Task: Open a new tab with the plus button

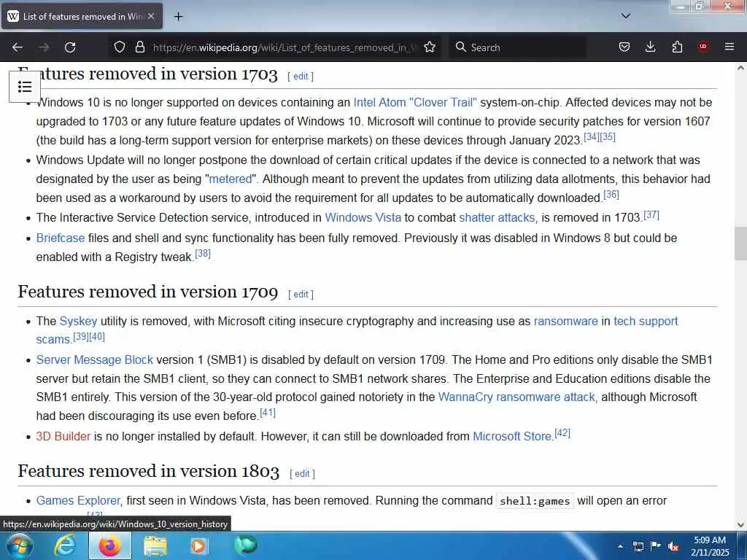Action: pos(178,17)
